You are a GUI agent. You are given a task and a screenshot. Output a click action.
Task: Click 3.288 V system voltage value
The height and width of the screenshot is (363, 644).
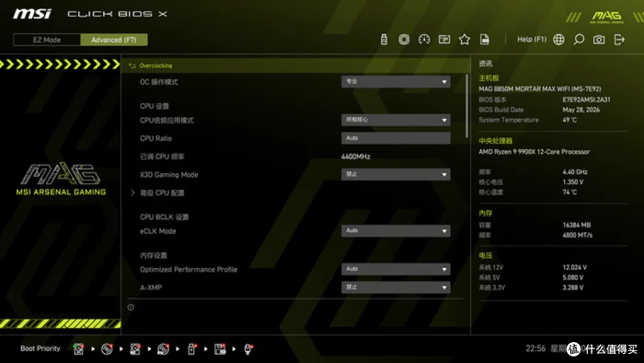573,287
